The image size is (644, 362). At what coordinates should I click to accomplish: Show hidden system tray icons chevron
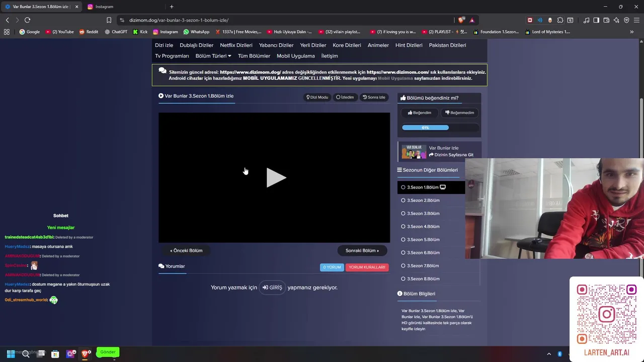tap(549, 354)
